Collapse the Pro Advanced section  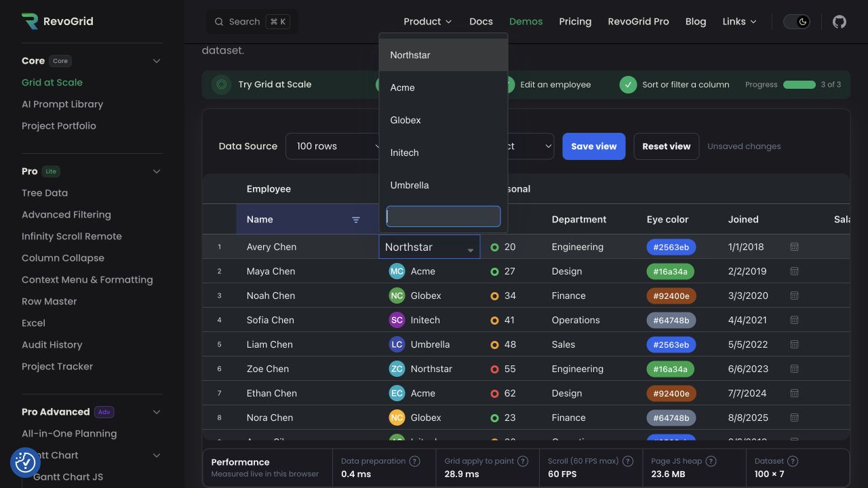tap(157, 412)
